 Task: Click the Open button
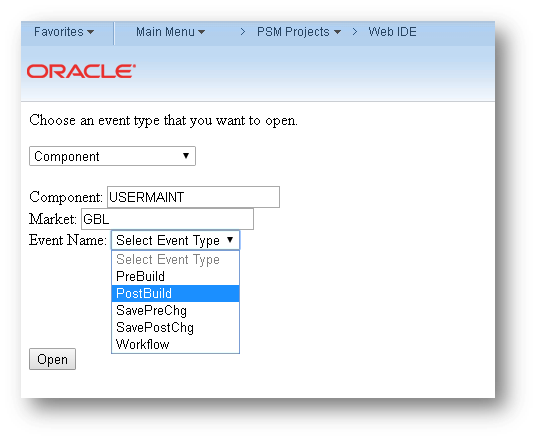click(x=52, y=359)
